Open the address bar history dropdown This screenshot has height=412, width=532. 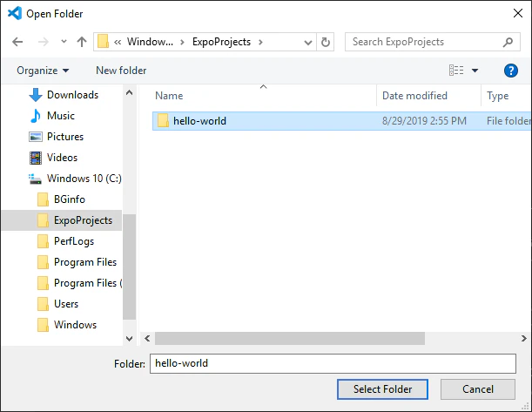pyautogui.click(x=308, y=43)
